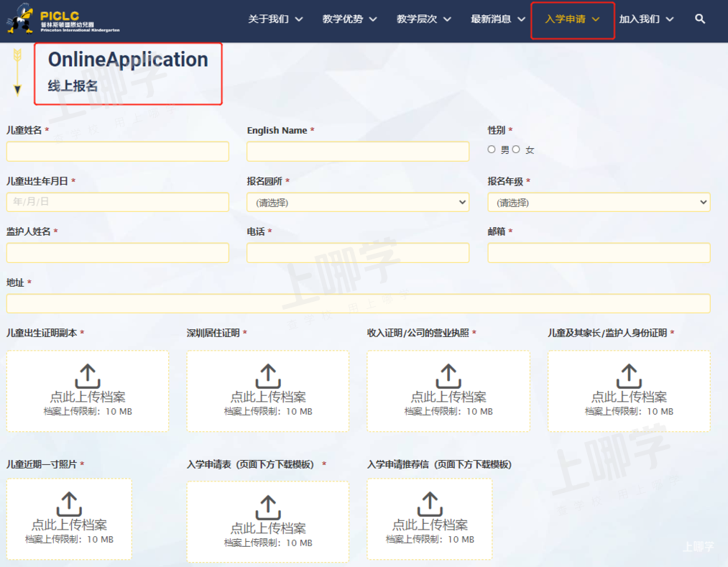The width and height of the screenshot is (728, 567).
Task: Click the English Name input field
Action: 358,152
